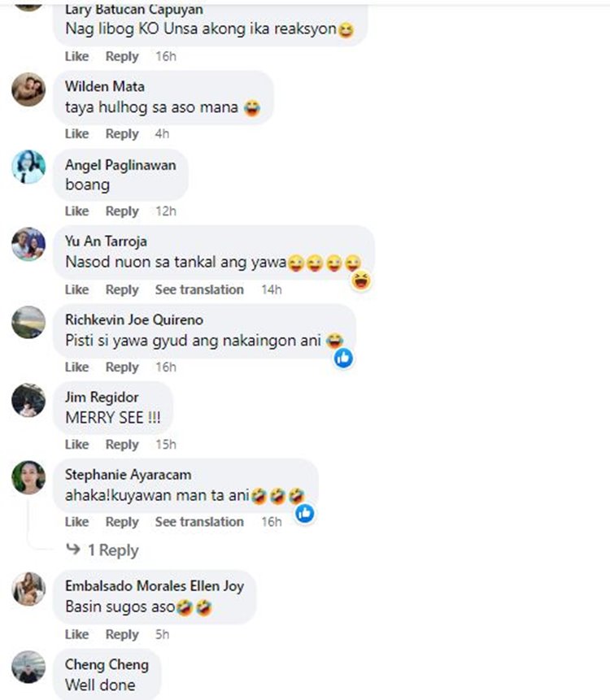
Task: Open Jim Regidor's profile picture
Action: (x=28, y=400)
